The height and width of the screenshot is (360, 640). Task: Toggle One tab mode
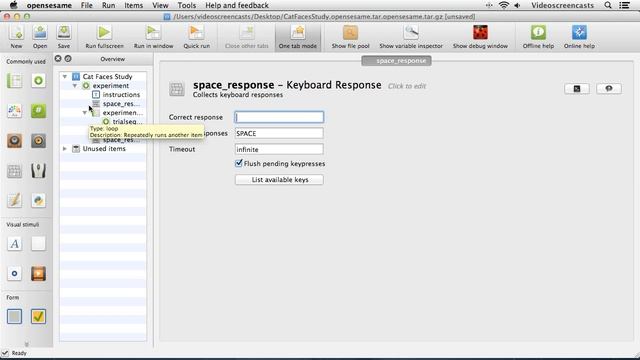298,37
